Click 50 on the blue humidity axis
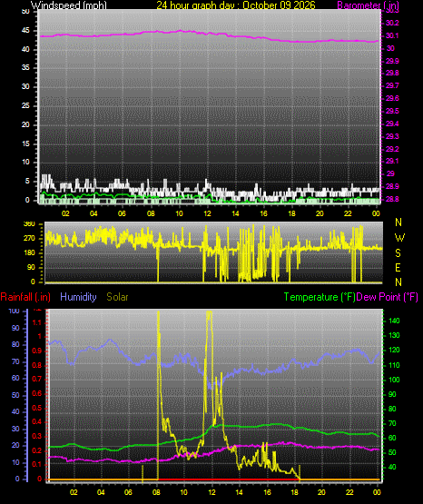 click(15, 395)
